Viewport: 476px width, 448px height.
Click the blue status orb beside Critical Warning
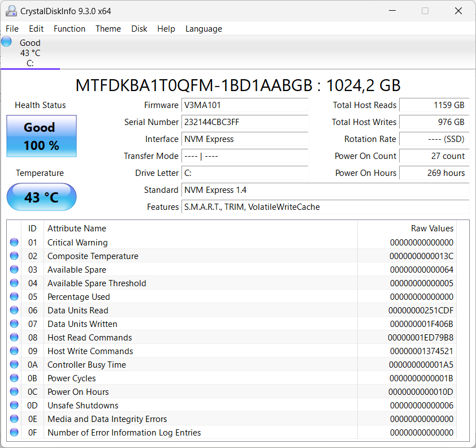(14, 243)
